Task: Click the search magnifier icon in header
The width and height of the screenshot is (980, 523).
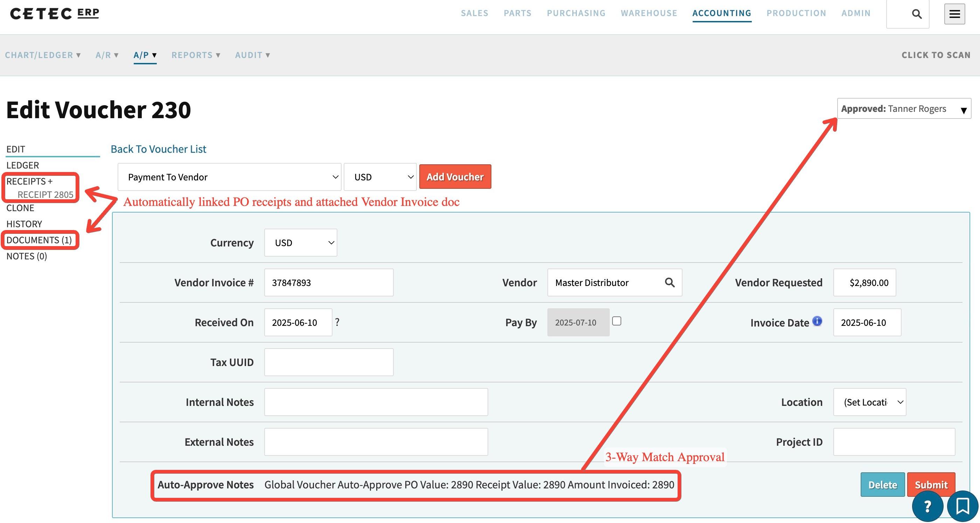Action: pyautogui.click(x=916, y=14)
